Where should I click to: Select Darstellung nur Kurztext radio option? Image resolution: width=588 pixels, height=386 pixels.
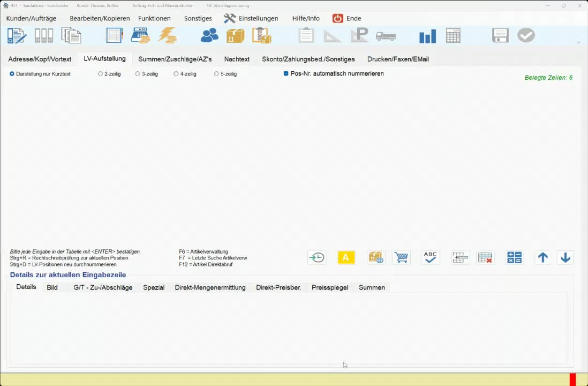(40, 74)
